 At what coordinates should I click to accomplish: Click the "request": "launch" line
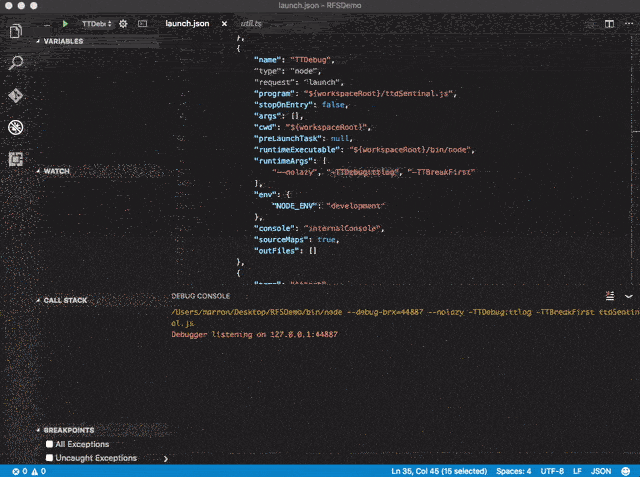point(299,82)
